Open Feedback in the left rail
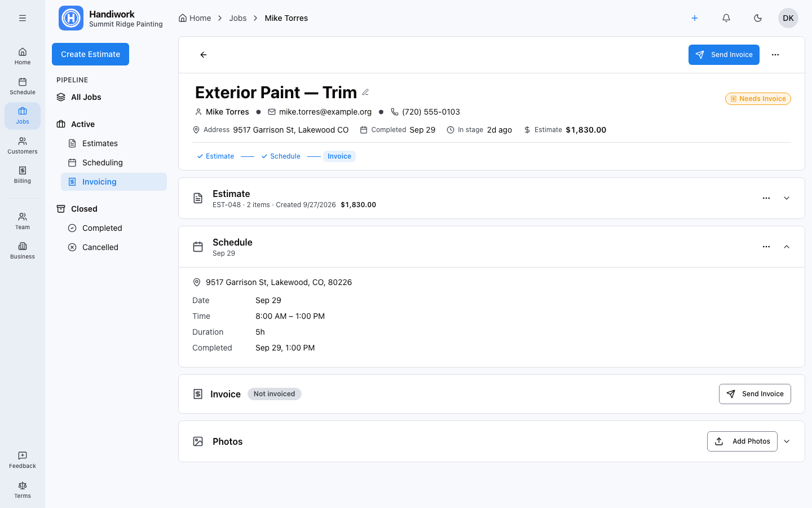This screenshot has height=508, width=812. (23, 459)
